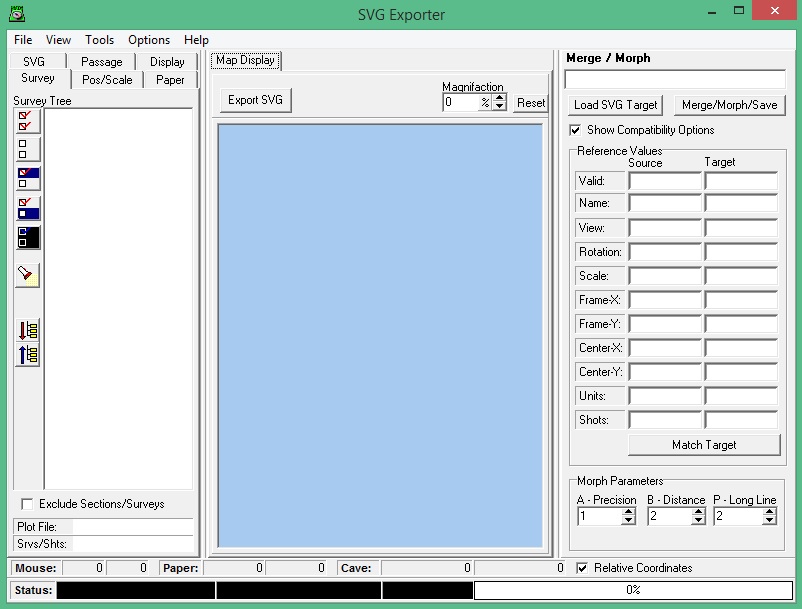Switch to the Pos/Scale tab

coord(107,80)
